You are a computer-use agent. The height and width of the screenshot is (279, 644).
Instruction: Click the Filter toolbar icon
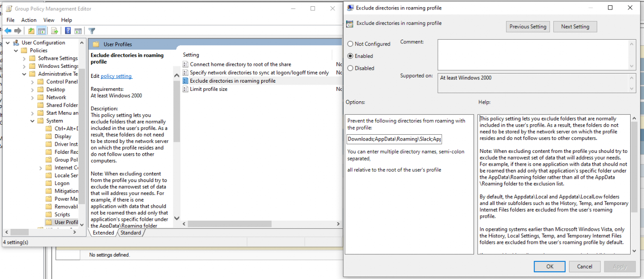tap(92, 30)
